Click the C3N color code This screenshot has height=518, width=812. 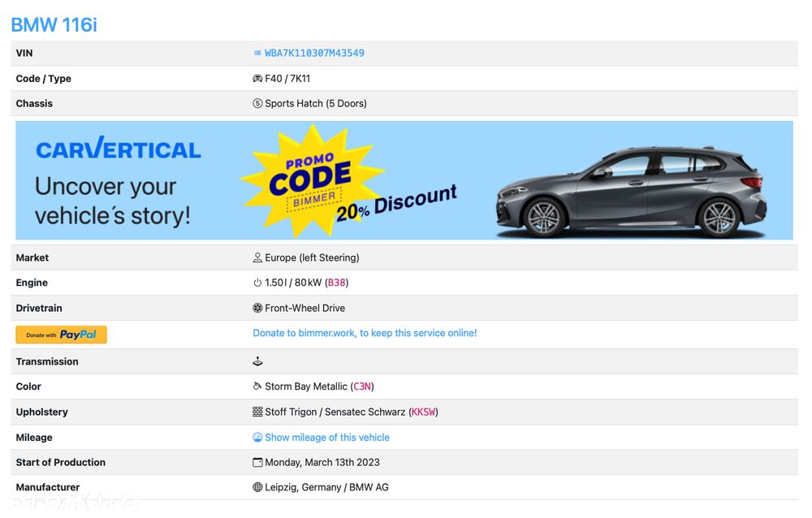(362, 386)
